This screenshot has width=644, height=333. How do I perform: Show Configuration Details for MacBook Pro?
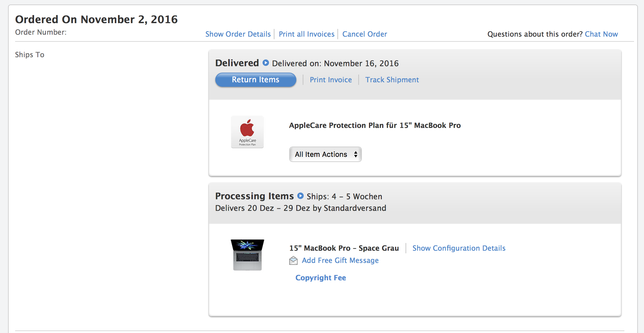pyautogui.click(x=459, y=248)
